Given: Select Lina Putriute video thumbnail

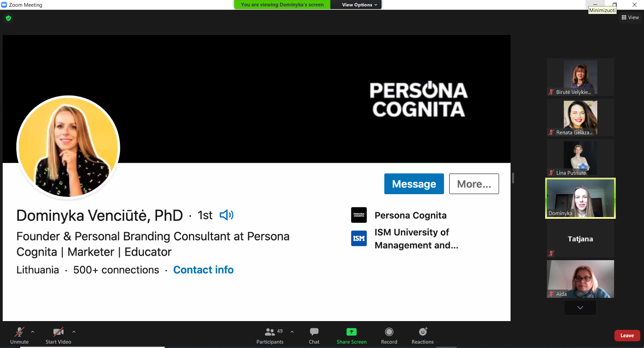Looking at the screenshot, I should pyautogui.click(x=580, y=158).
